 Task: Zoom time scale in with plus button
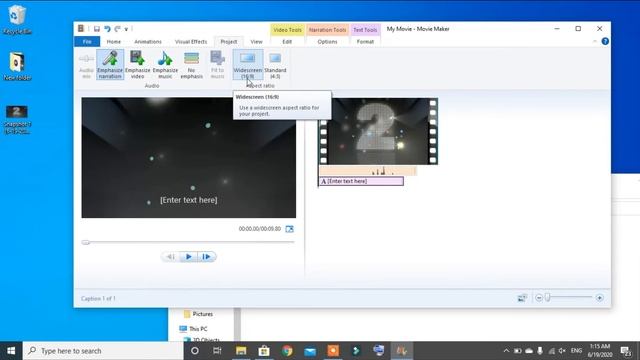599,298
